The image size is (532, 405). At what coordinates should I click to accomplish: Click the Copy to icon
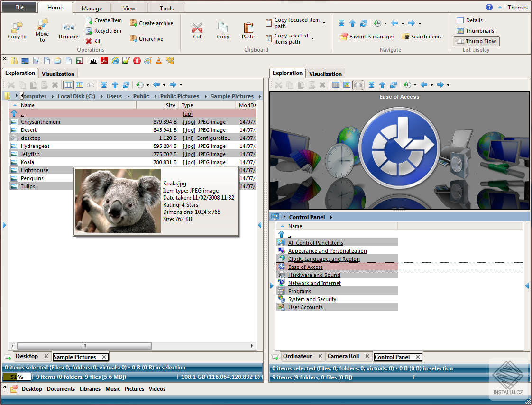click(17, 28)
